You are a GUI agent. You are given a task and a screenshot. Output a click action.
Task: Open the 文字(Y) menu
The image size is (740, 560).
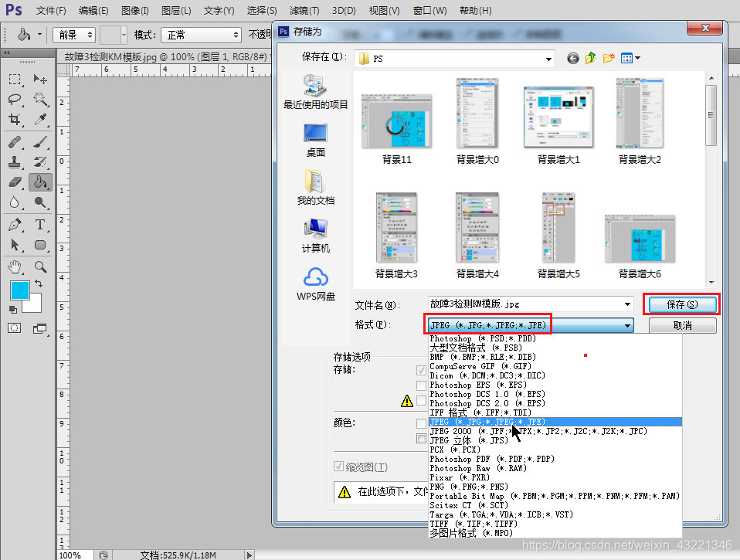tap(219, 10)
